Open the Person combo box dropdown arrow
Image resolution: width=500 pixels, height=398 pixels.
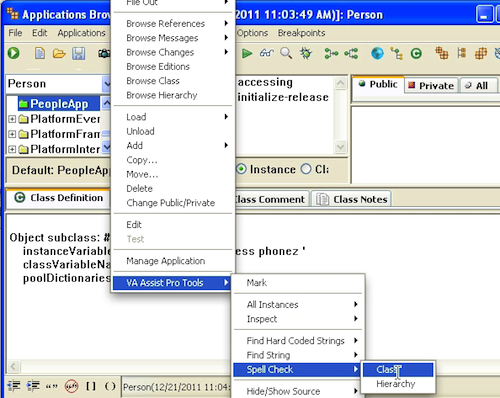(x=106, y=84)
